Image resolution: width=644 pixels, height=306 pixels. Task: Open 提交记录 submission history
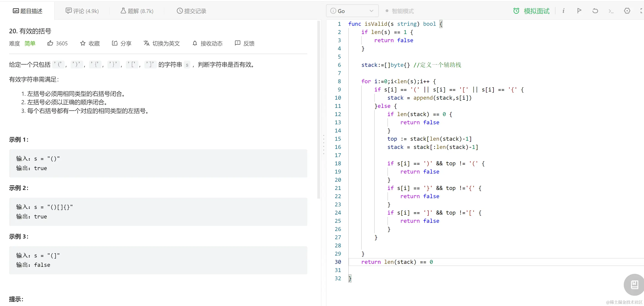point(191,11)
